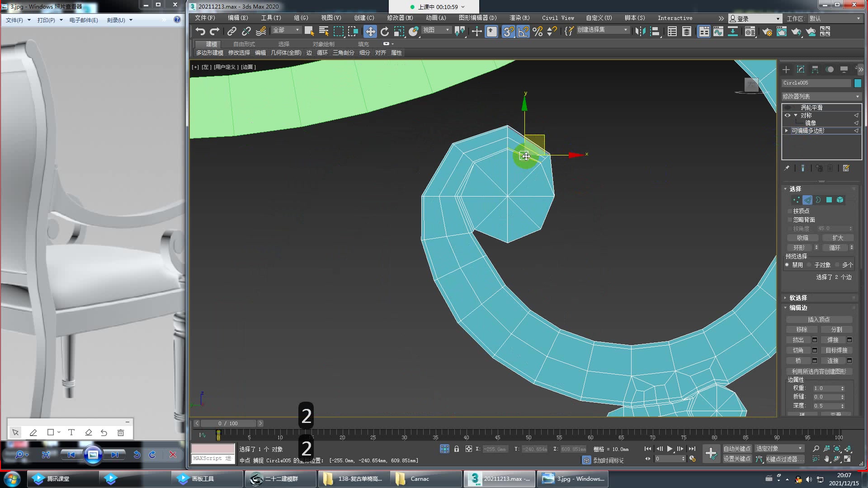Enable the 按顶点 (By Vertex) checkbox
Viewport: 868px width, 488px height.
click(790, 211)
